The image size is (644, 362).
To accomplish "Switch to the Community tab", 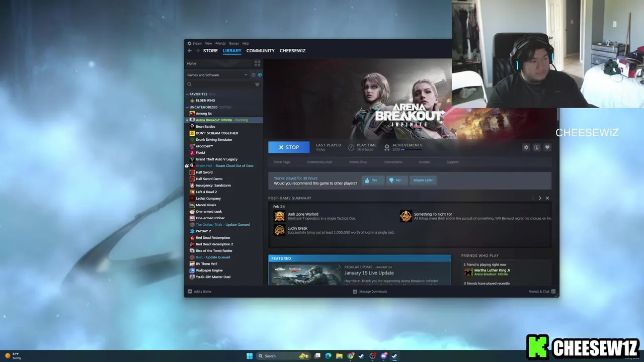I will pos(260,51).
